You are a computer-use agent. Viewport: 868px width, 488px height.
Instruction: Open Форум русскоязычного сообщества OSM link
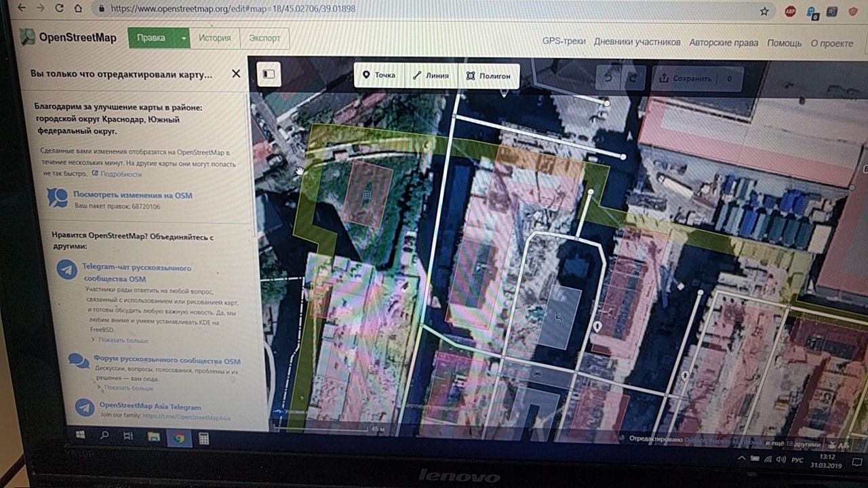click(167, 361)
